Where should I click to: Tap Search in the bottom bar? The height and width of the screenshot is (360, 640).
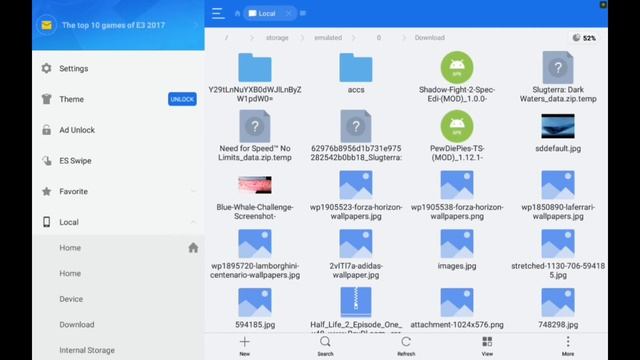[325, 346]
